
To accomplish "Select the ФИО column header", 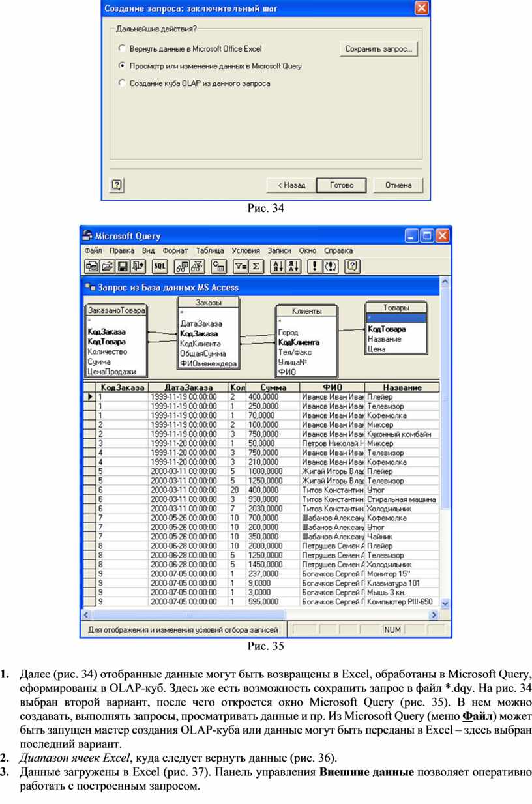I will click(332, 387).
